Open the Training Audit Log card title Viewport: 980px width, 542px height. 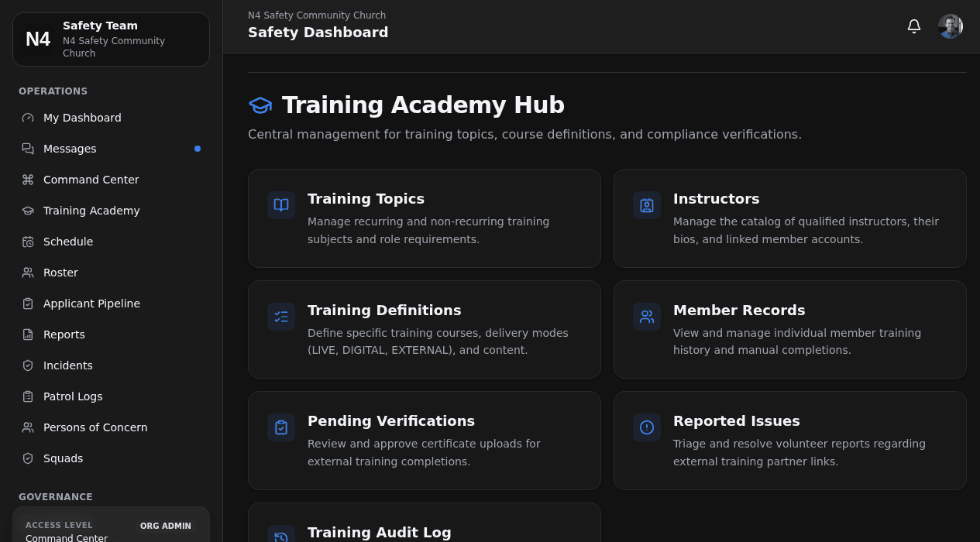379,533
